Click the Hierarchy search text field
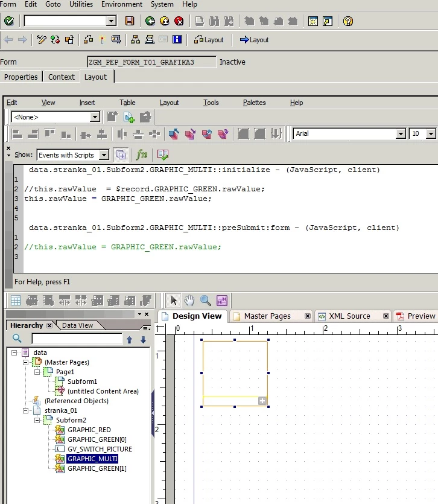This screenshot has height=504, width=438. 77,339
